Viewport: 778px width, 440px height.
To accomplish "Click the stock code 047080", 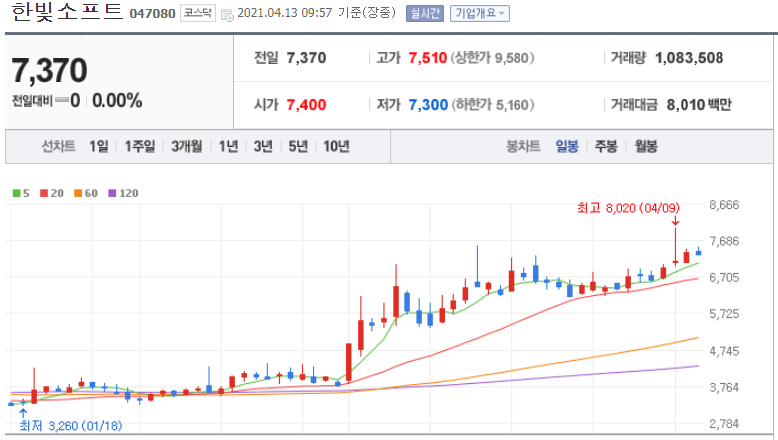I will coord(152,13).
